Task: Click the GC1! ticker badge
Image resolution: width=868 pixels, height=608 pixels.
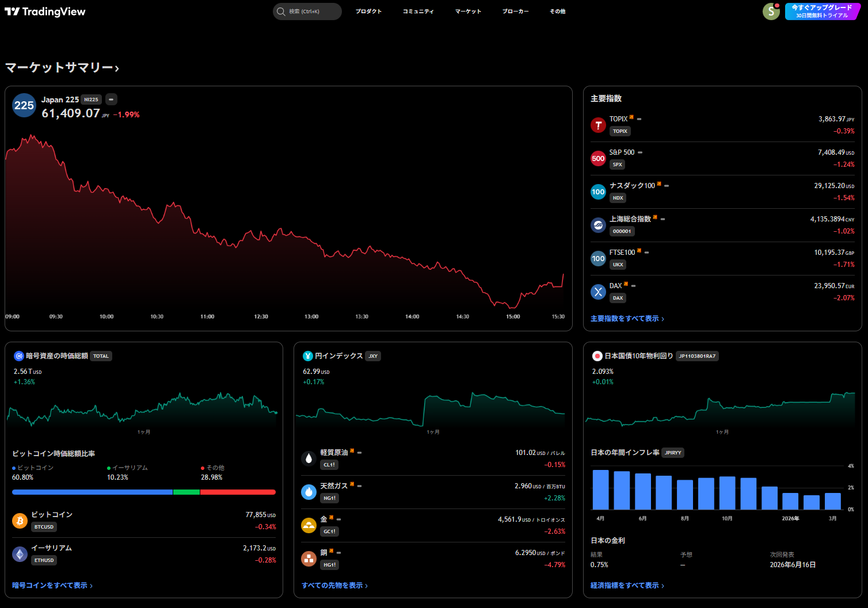Action: coord(330,531)
